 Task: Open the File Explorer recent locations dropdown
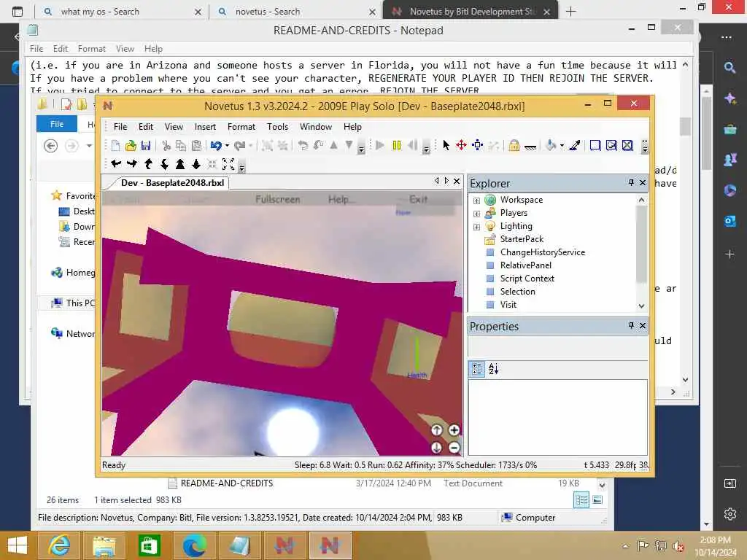pyautogui.click(x=89, y=145)
